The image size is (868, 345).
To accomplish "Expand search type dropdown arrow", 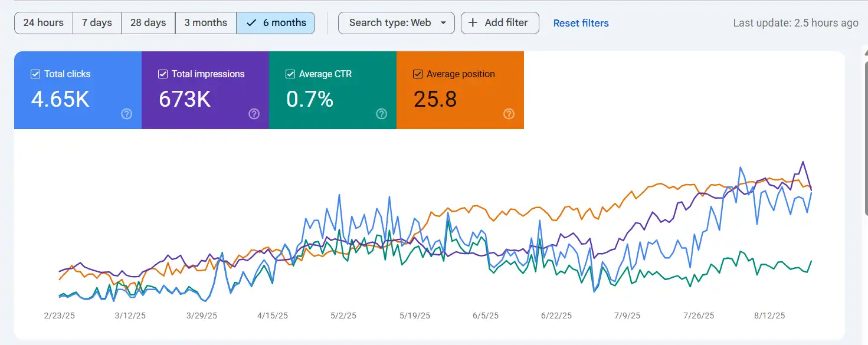I will [x=443, y=23].
